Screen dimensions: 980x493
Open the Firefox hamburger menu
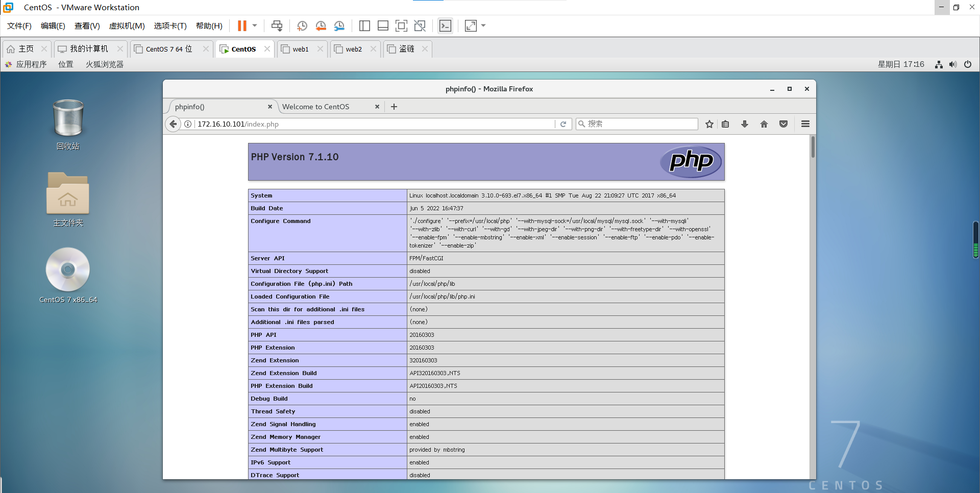805,124
